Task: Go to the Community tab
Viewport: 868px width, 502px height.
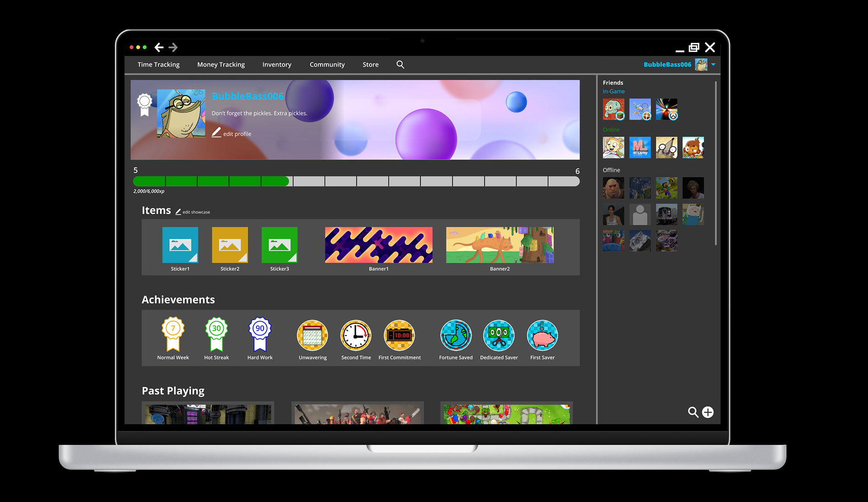Action: (x=327, y=65)
